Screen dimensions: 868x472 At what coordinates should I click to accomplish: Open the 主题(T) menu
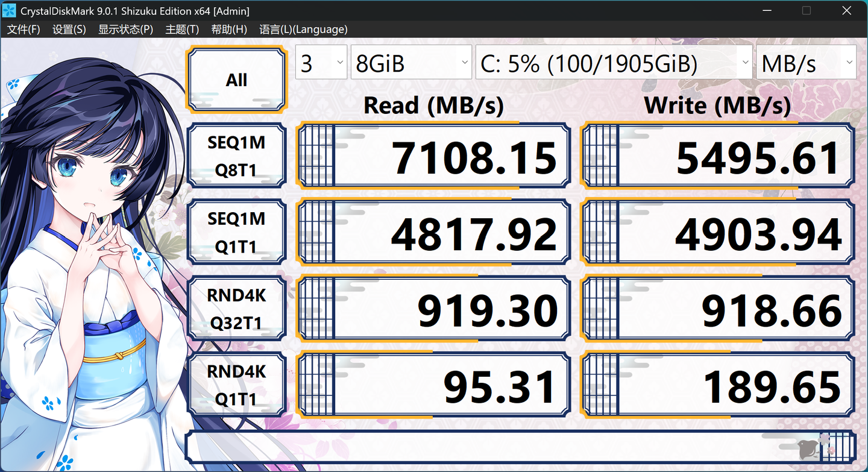tap(182, 30)
